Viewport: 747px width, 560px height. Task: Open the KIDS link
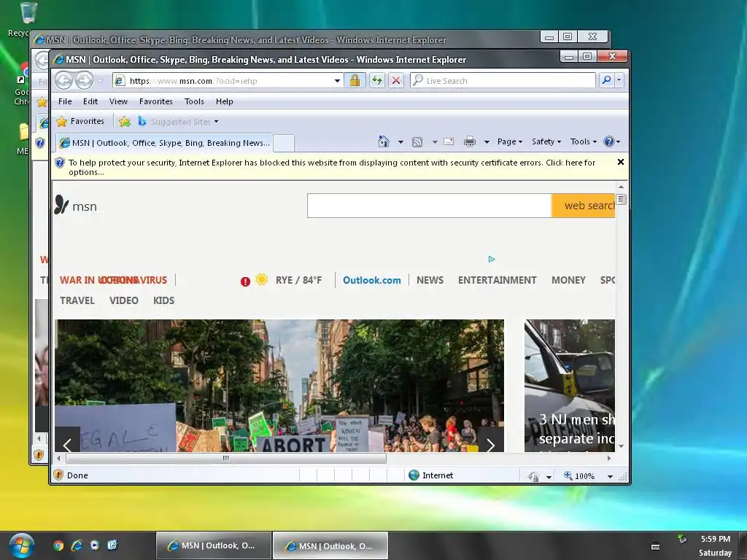163,300
